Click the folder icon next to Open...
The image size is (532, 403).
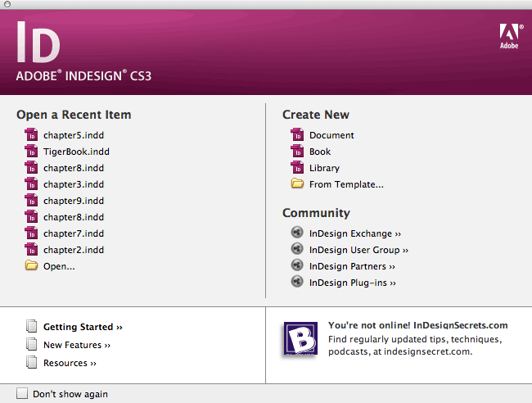click(x=31, y=265)
